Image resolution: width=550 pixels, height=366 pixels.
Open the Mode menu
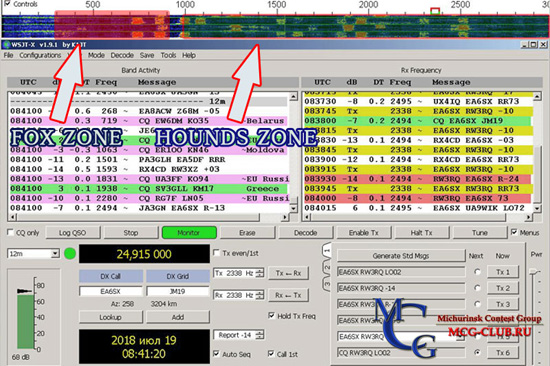96,55
